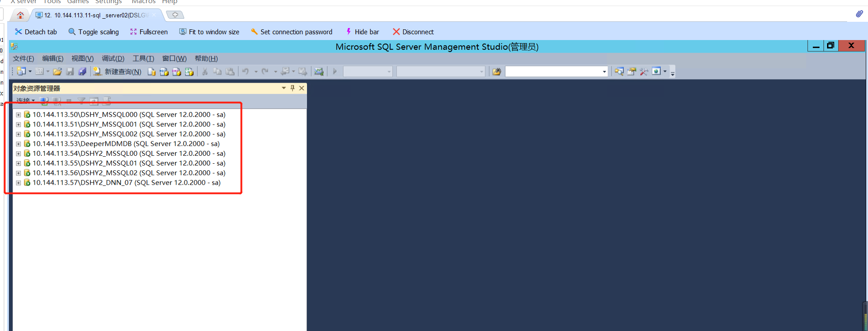868x331 pixels.
Task: Click the Undo arrow icon
Action: 246,71
